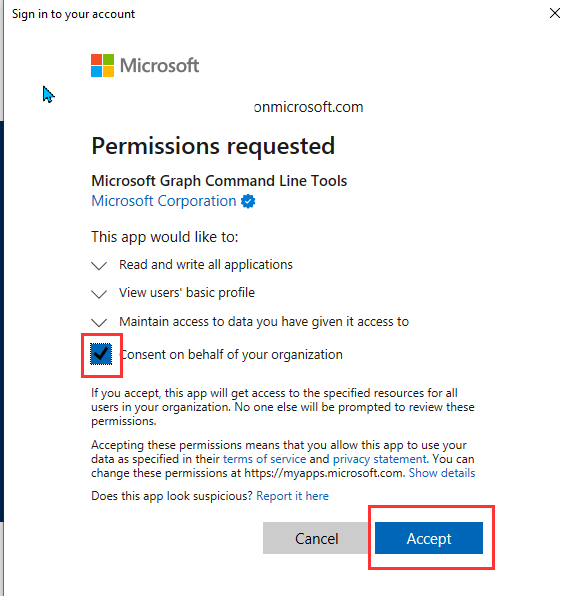
Task: Open the terms of service link
Action: (265, 459)
